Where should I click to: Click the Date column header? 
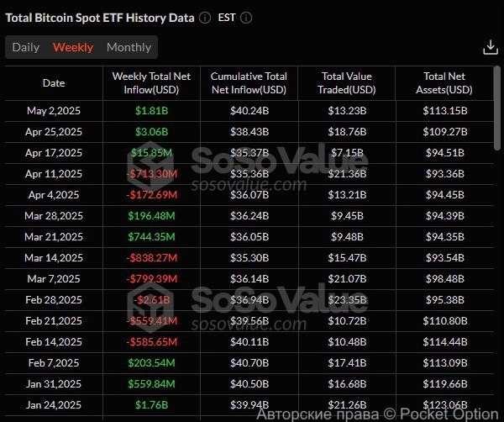(54, 83)
